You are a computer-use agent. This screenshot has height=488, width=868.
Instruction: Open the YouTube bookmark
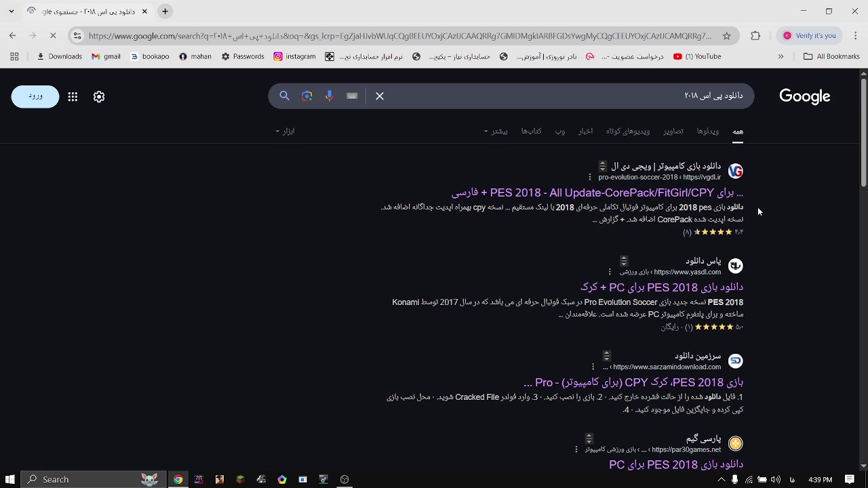tap(697, 57)
